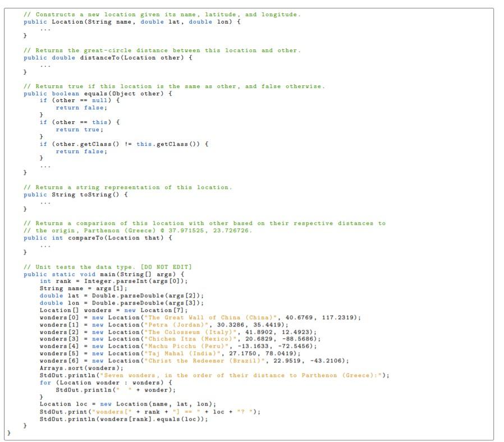Click the StdOut.println "Seven wonders" line
Screen dimensions: 504x442
214,375
